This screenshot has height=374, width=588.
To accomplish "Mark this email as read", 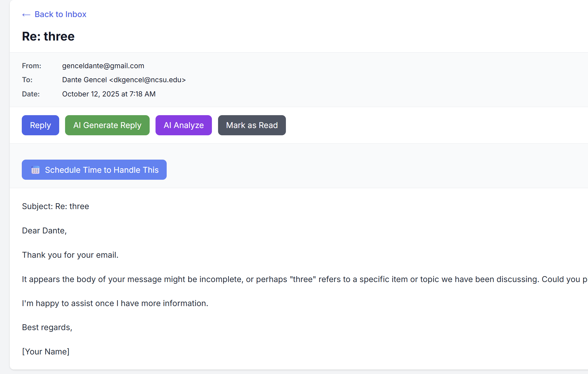I will pyautogui.click(x=252, y=125).
